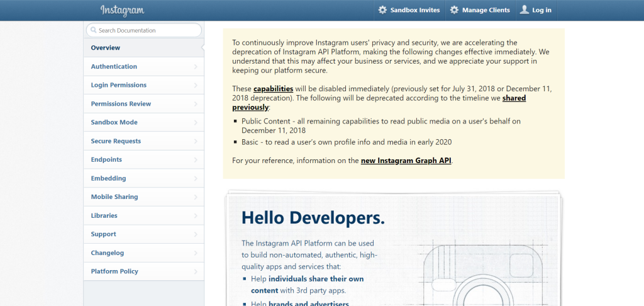Open Support sidebar entry

point(144,234)
